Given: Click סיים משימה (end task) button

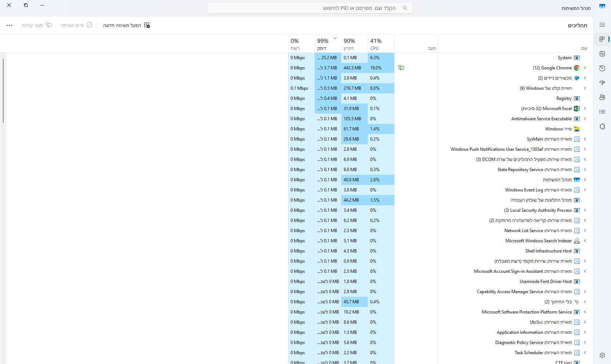Looking at the screenshot, I should click(76, 25).
